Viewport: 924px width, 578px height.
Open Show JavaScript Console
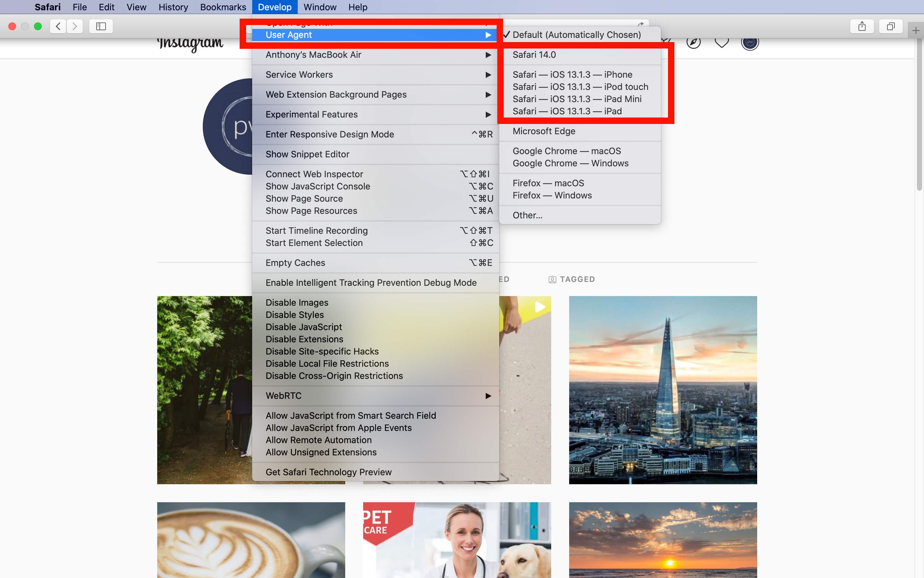pos(375,186)
